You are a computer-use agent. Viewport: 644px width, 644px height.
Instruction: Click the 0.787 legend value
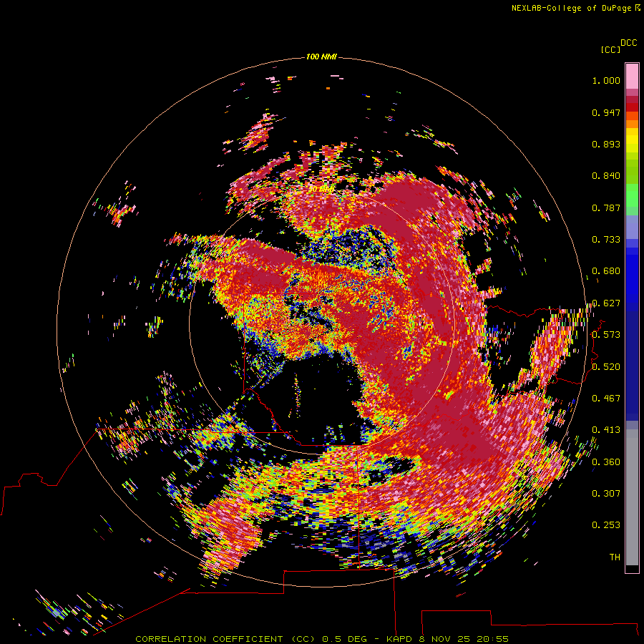606,208
